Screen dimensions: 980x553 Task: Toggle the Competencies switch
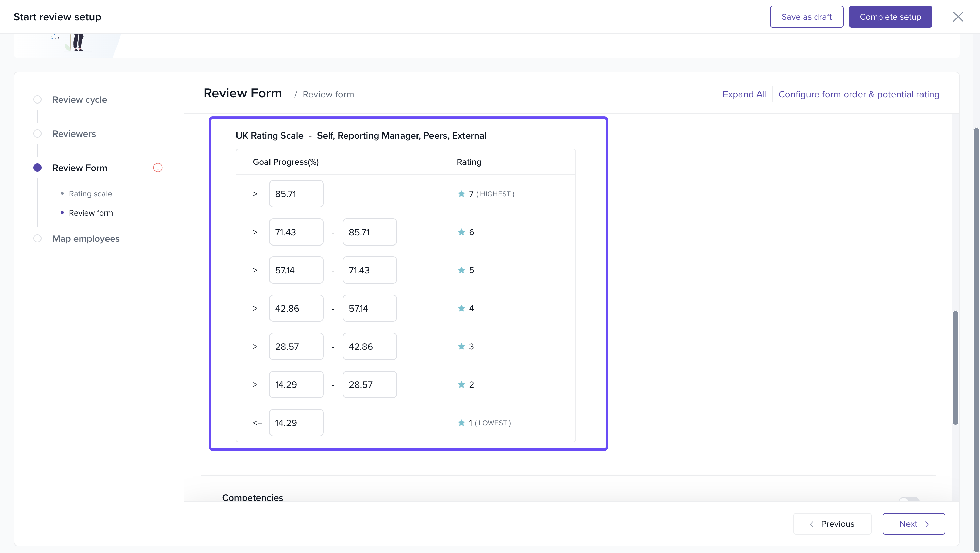coord(909,499)
